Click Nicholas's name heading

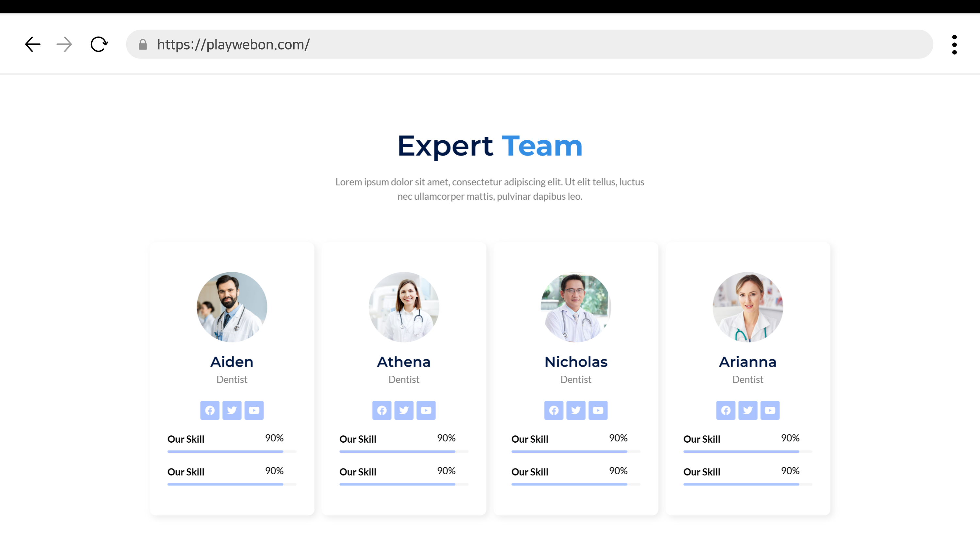(576, 362)
